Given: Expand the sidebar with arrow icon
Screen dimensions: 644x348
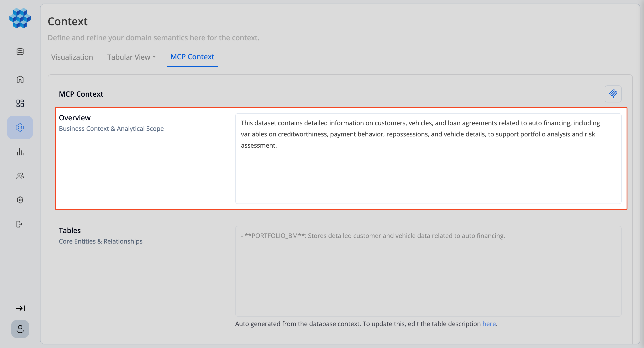Looking at the screenshot, I should coord(20,308).
